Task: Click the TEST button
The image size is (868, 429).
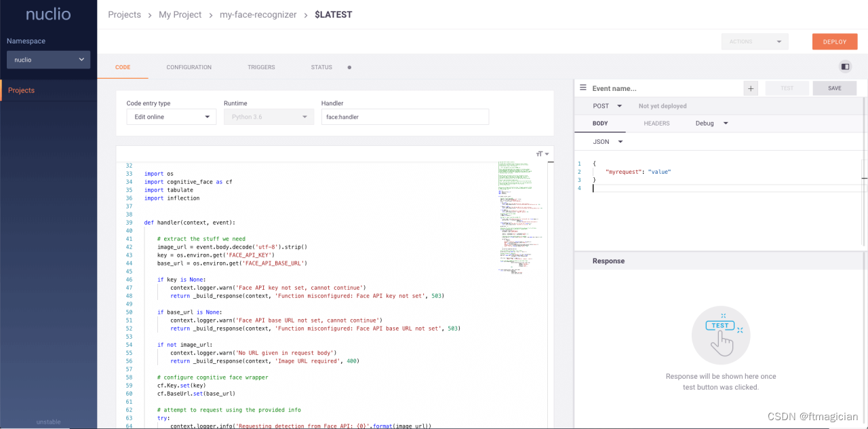Action: coord(787,88)
